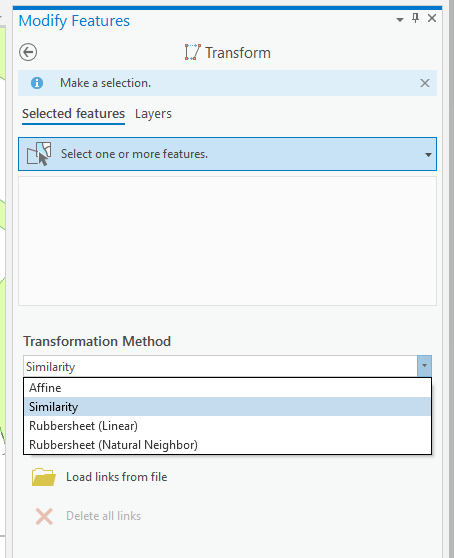
Task: Click the Transform tool icon
Action: 192,52
